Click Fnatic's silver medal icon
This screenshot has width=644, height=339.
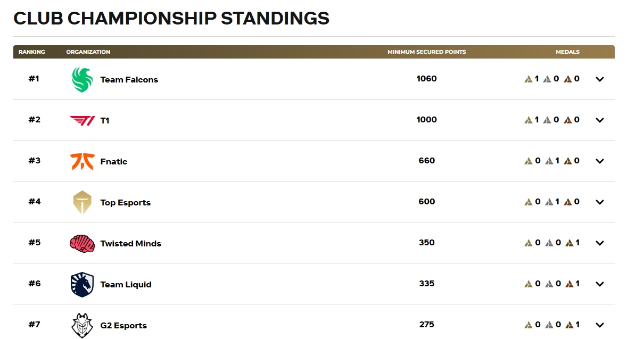tap(548, 161)
